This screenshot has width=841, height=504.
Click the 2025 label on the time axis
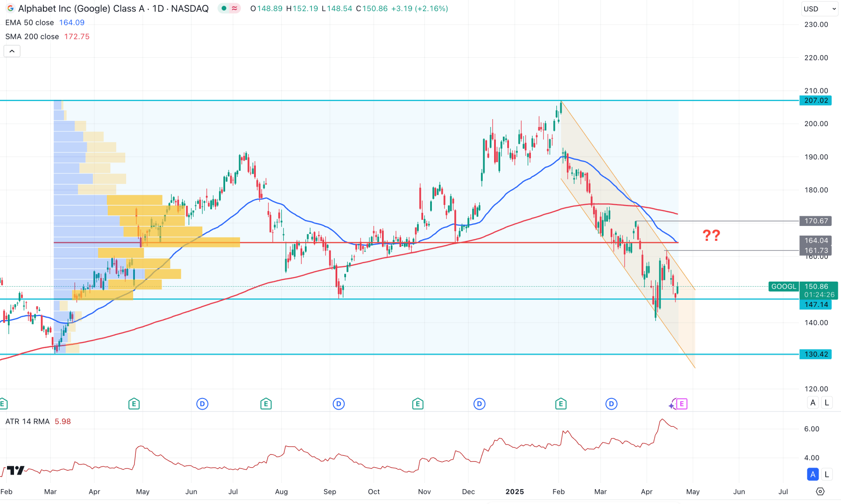[515, 491]
